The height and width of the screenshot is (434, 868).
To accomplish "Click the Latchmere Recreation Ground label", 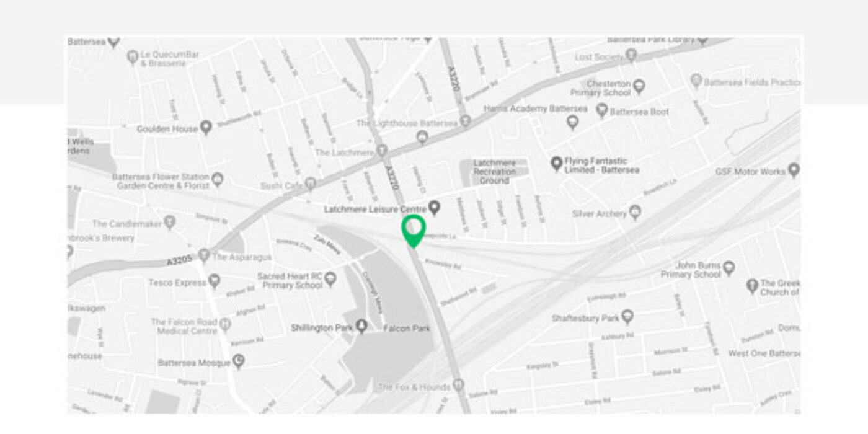I will [495, 172].
